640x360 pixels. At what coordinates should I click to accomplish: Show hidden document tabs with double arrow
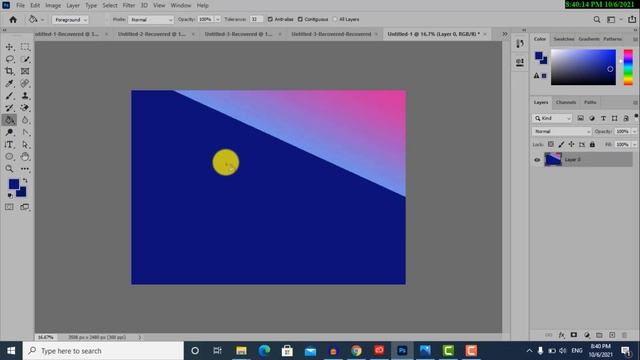(x=505, y=34)
